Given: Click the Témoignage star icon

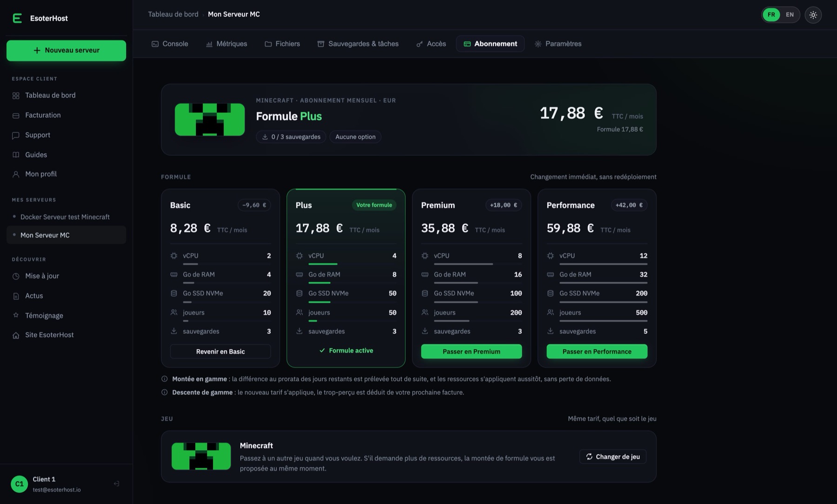Looking at the screenshot, I should pos(16,315).
